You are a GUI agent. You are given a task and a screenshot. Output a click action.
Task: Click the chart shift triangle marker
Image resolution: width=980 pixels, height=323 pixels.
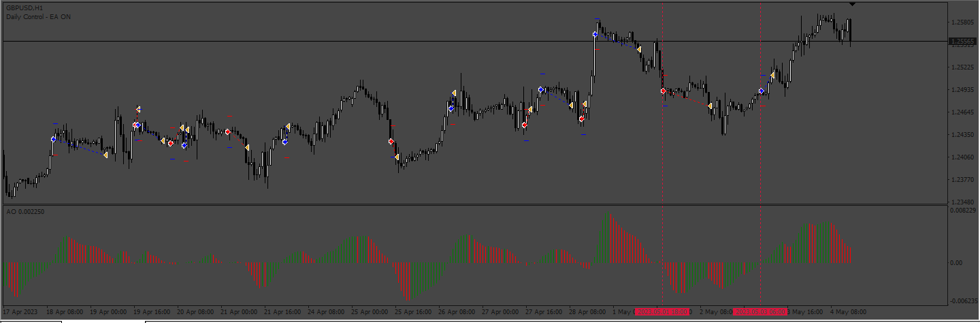[853, 4]
